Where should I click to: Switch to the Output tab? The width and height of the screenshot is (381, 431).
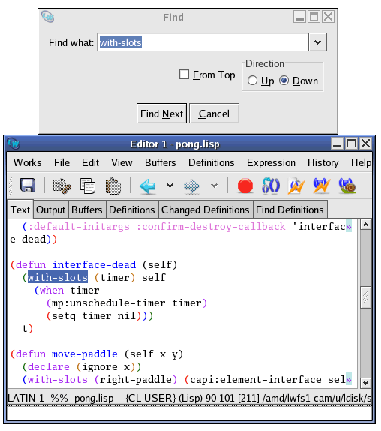coord(51,210)
